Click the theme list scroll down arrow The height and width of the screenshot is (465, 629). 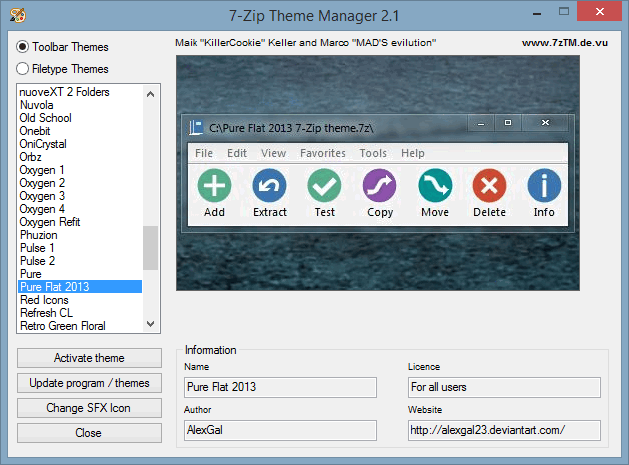tap(151, 324)
